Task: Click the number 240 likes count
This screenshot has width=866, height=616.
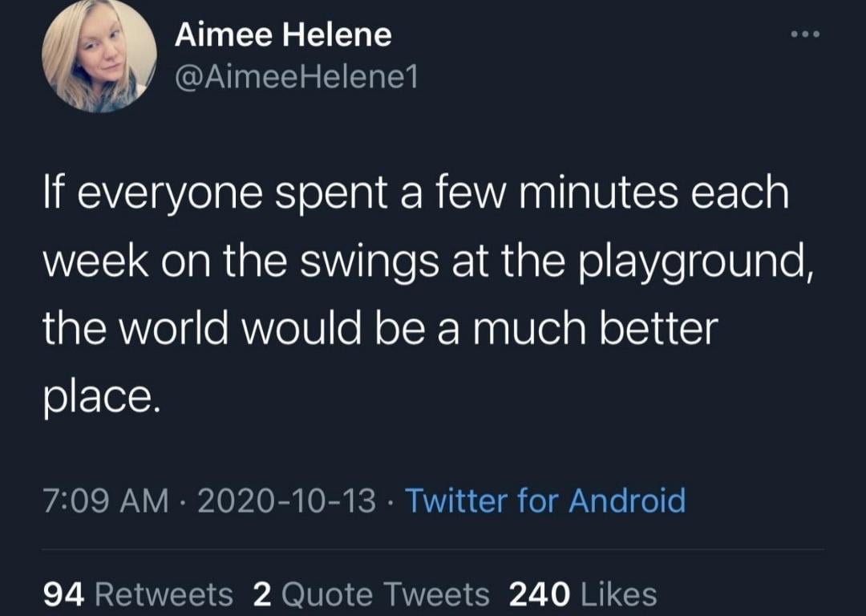Action: point(540,594)
